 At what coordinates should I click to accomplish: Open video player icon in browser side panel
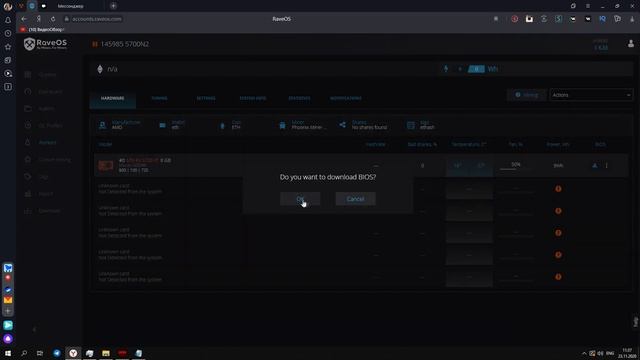tap(8, 73)
